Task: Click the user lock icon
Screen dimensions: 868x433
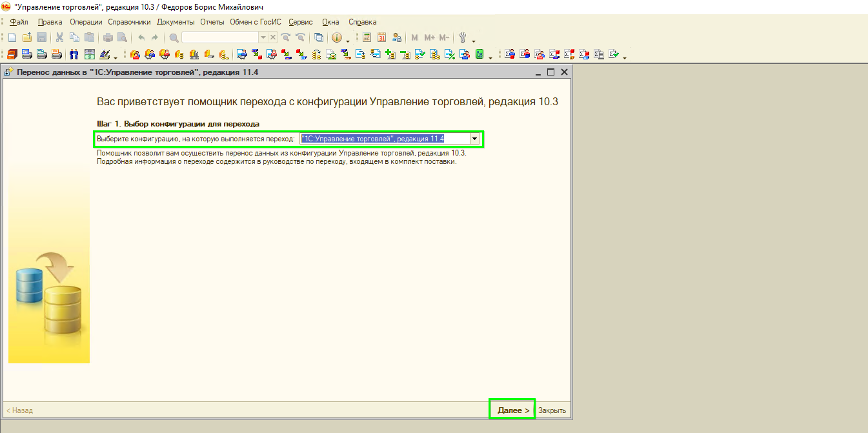Action: click(x=397, y=37)
